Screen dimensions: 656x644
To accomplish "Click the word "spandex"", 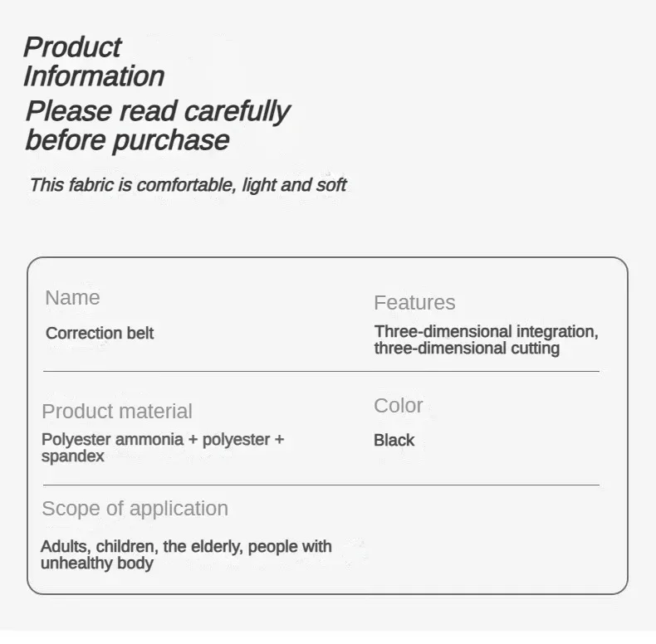I will [73, 456].
